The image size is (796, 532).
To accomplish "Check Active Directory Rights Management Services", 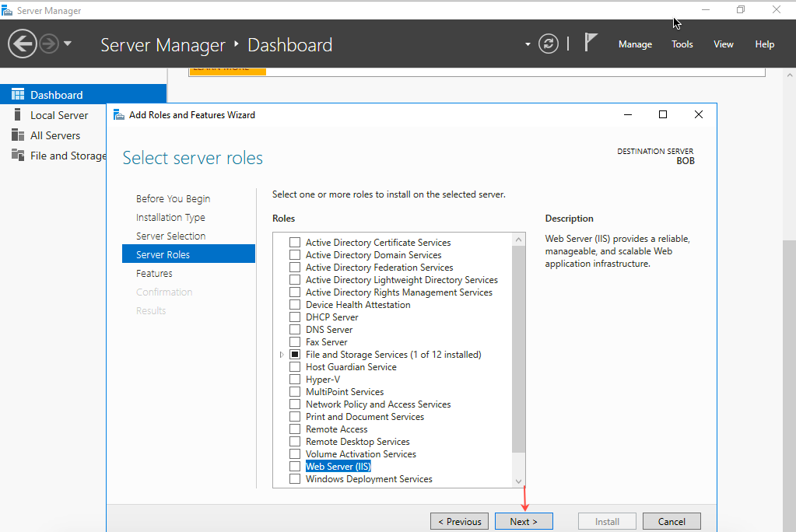I will 294,292.
